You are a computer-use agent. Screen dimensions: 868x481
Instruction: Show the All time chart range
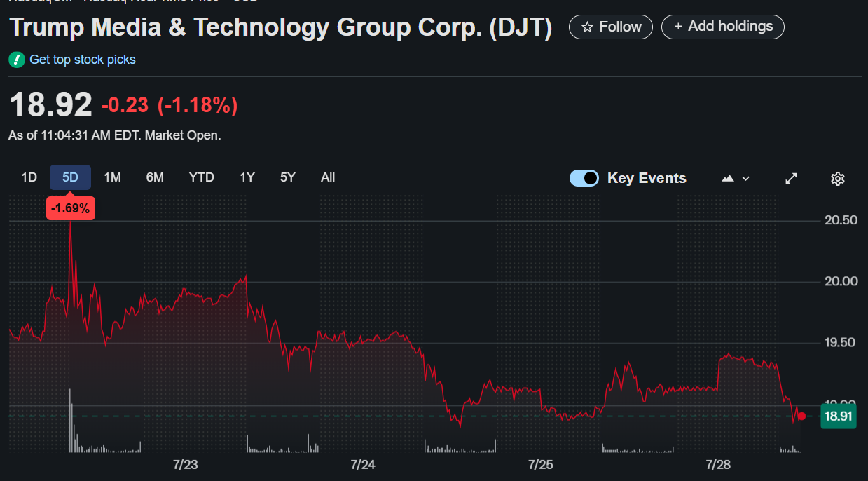tap(328, 177)
